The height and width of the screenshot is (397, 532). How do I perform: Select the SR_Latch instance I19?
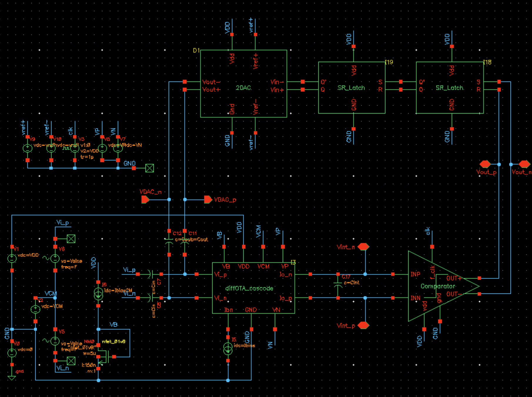click(x=352, y=88)
